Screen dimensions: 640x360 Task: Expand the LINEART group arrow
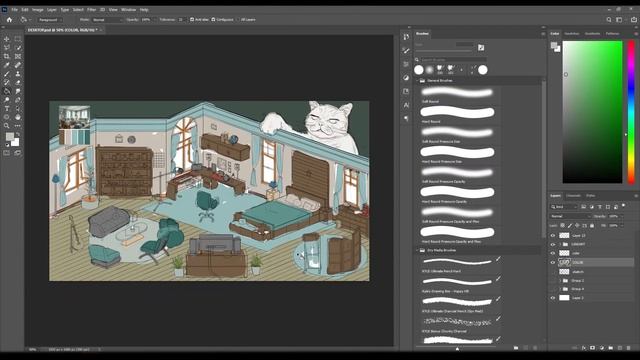click(560, 244)
